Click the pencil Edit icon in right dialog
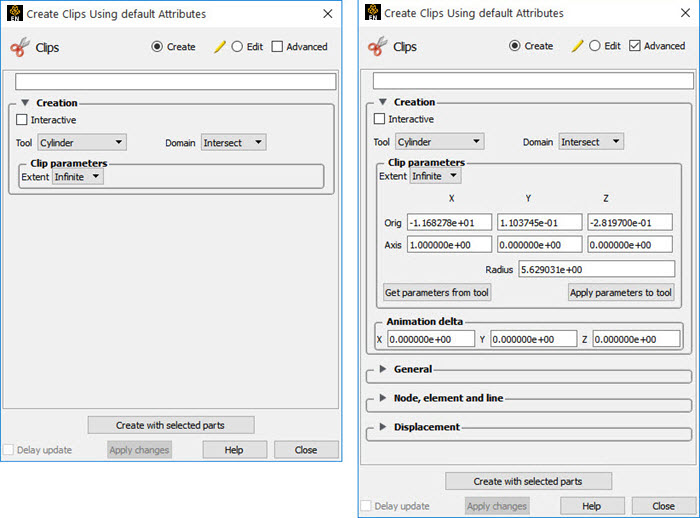The width and height of the screenshot is (700, 518). 577,46
